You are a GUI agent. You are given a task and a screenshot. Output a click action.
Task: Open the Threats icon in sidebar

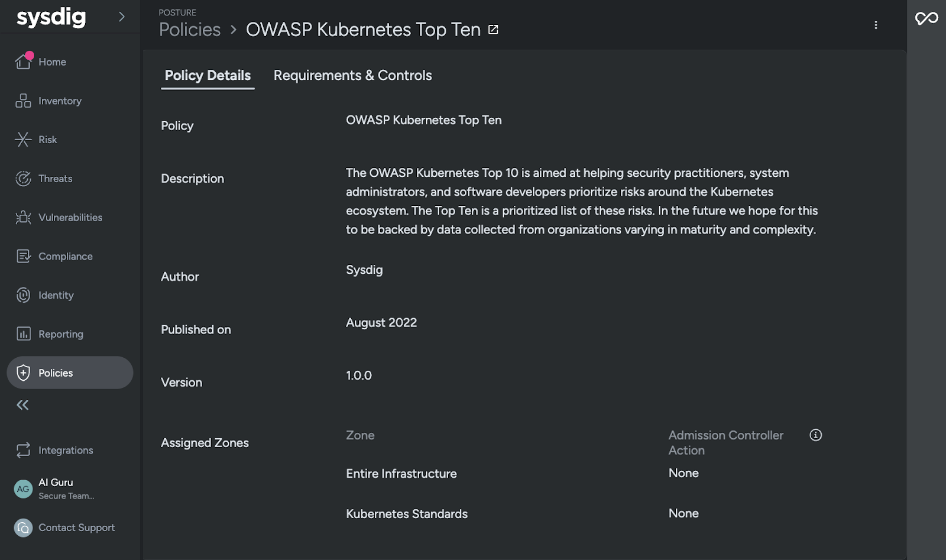23,179
